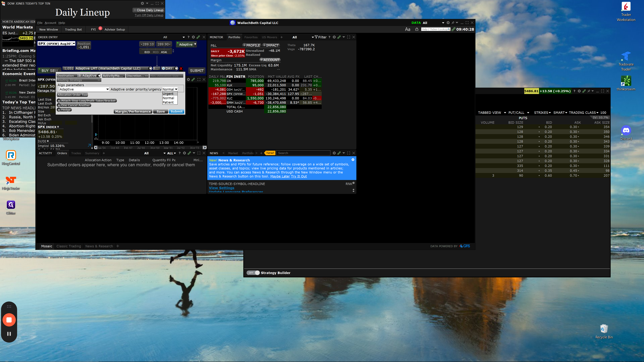Choose Patient priority from the dropdown list

coord(170,102)
